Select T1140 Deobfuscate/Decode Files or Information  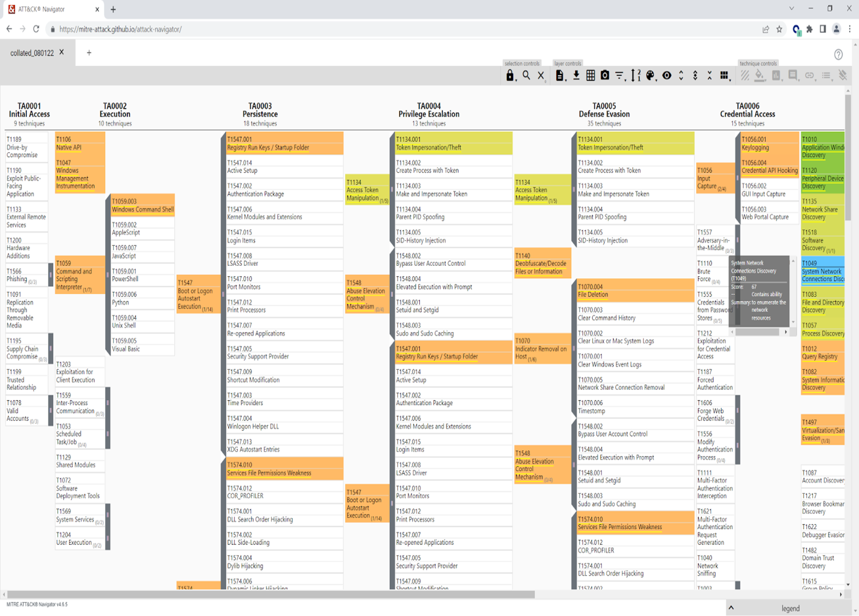click(542, 263)
